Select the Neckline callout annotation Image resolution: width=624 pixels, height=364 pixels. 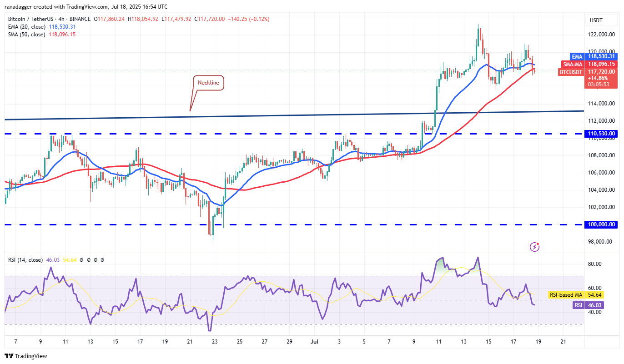209,83
